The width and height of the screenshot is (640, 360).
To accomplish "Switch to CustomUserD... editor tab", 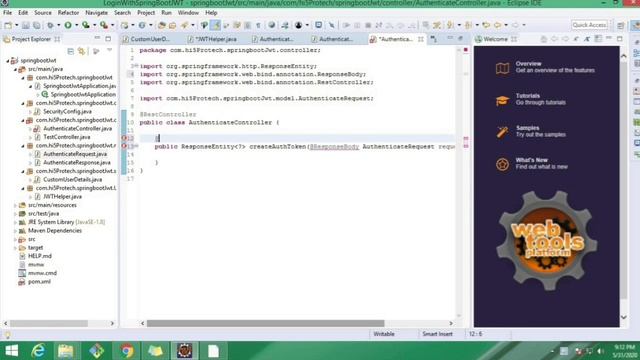I will click(x=149, y=39).
